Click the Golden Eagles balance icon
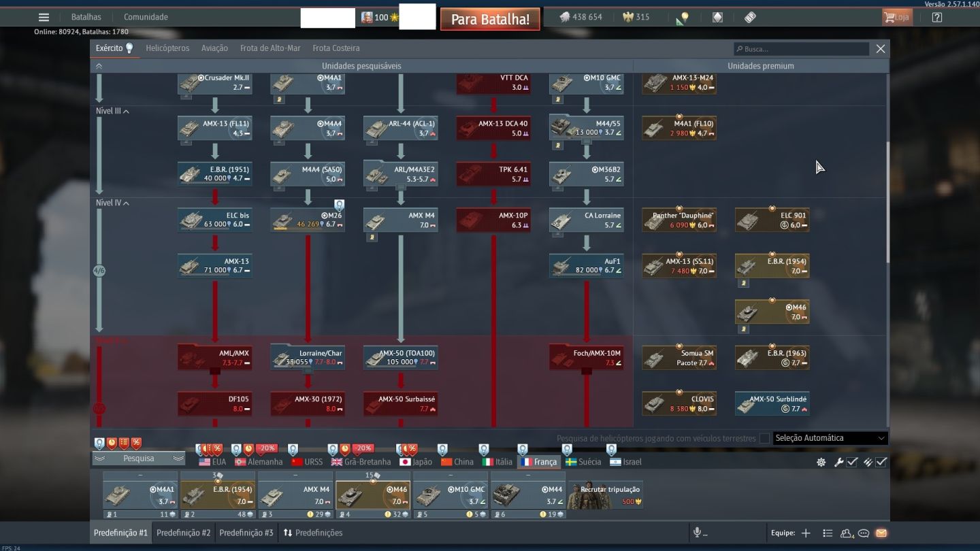980x551 pixels. [628, 18]
